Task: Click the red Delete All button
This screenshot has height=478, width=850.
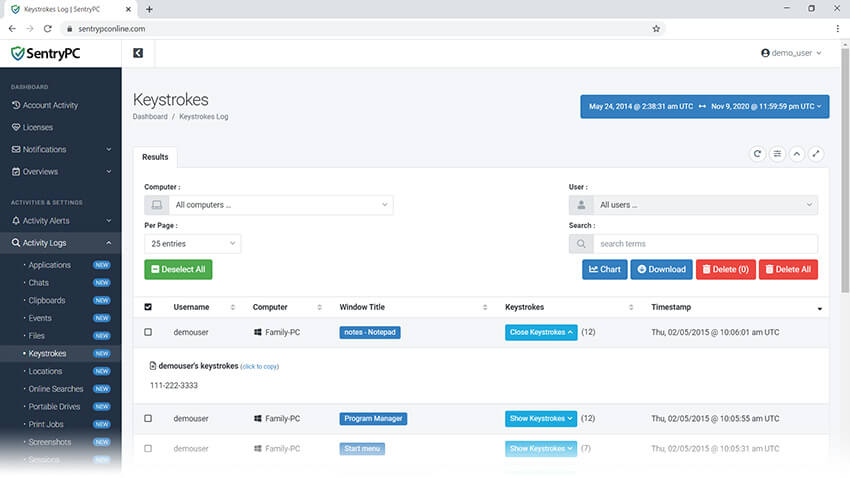Action: click(x=788, y=269)
